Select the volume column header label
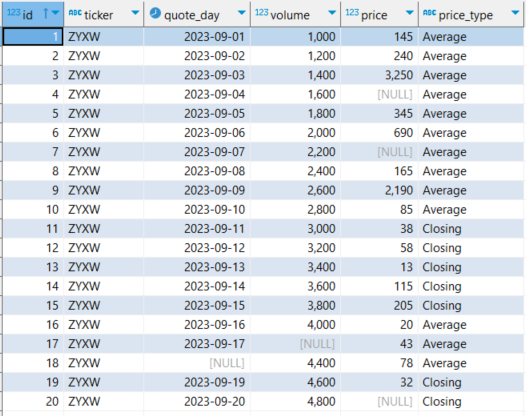Screen dimensions: 526x416 [290, 15]
